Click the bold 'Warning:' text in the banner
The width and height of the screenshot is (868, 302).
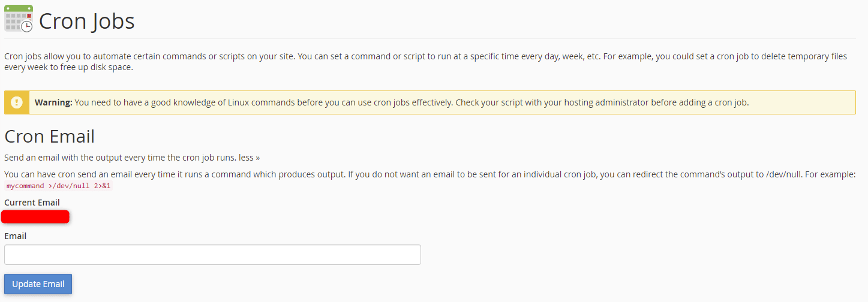pyautogui.click(x=53, y=102)
